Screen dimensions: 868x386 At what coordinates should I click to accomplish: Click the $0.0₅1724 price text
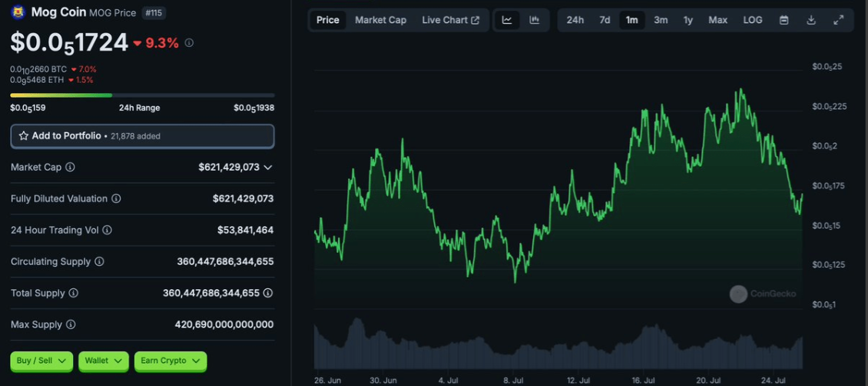point(69,42)
